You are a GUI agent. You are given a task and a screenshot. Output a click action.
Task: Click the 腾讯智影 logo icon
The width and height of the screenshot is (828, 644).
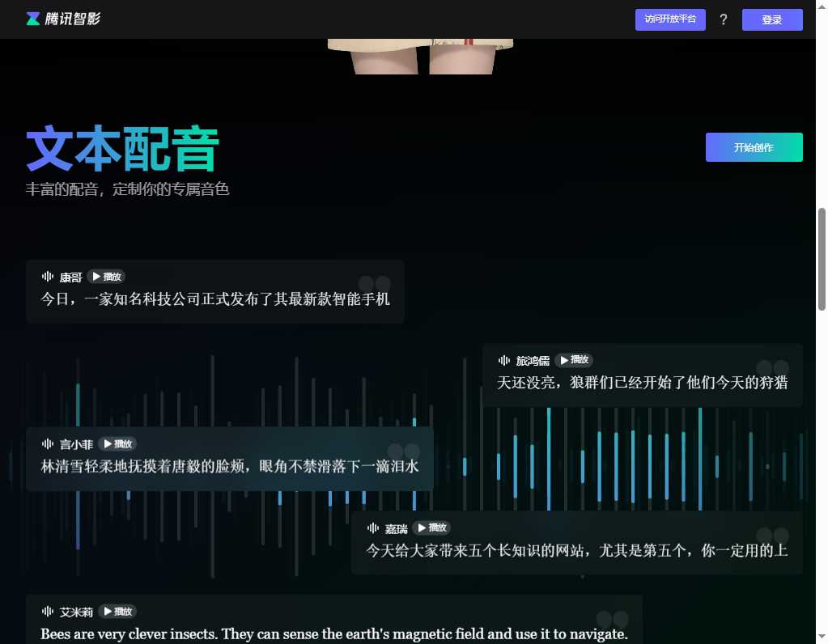(x=32, y=19)
